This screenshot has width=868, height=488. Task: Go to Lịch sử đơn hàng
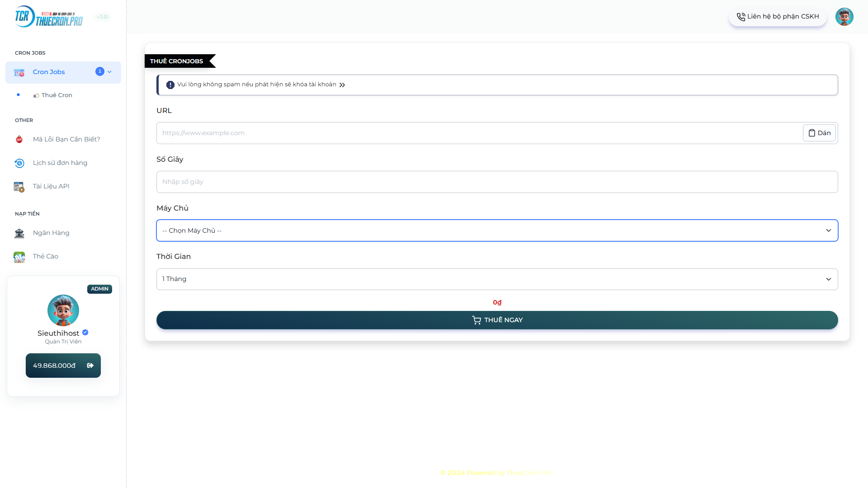click(60, 163)
